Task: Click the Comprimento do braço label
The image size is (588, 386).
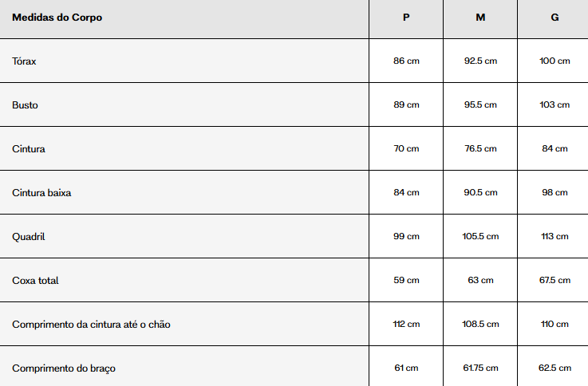Action: (x=64, y=368)
